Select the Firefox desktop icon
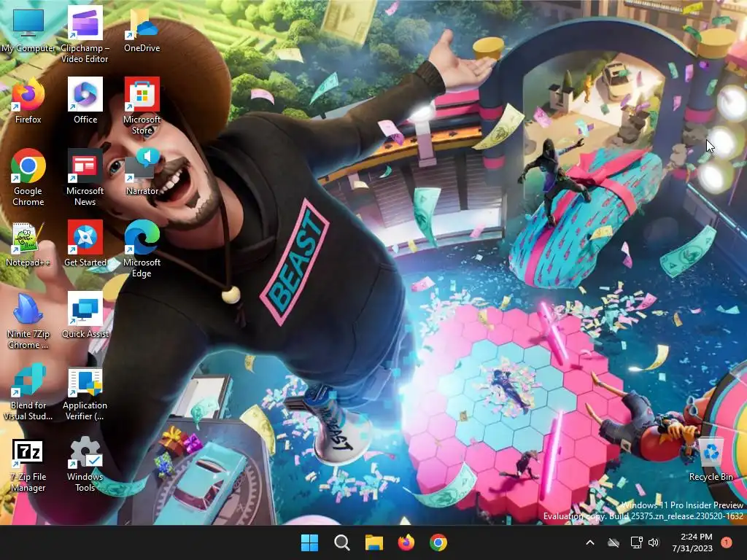This screenshot has height=560, width=747. point(28,101)
